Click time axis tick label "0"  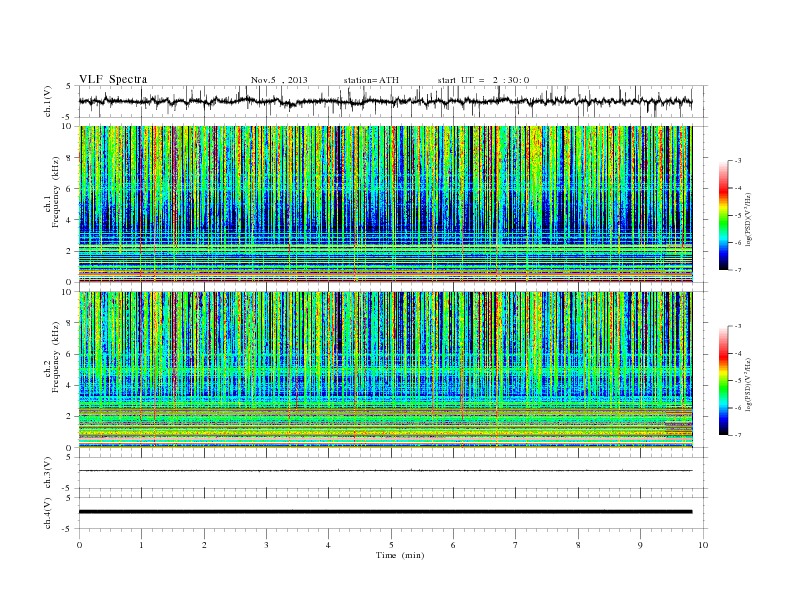79,545
